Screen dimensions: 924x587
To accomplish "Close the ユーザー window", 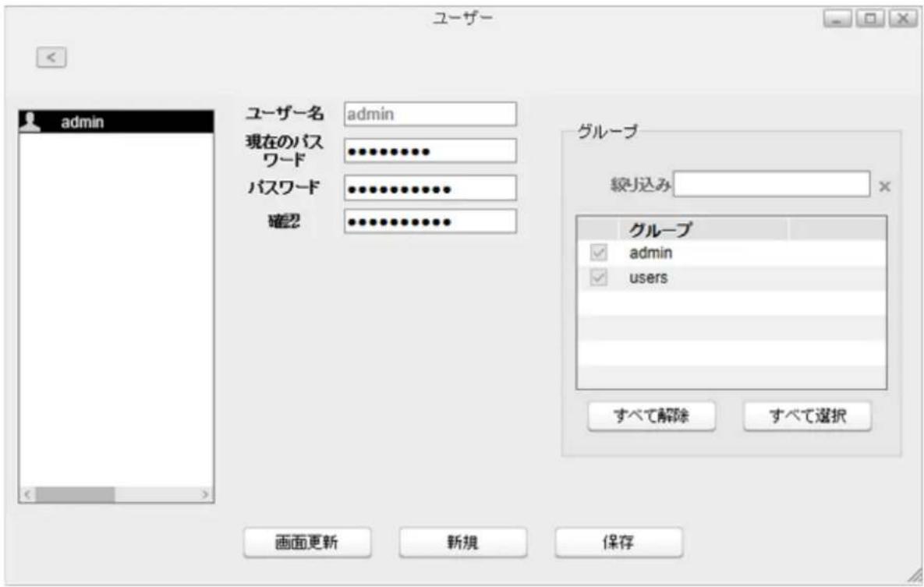I will [903, 19].
